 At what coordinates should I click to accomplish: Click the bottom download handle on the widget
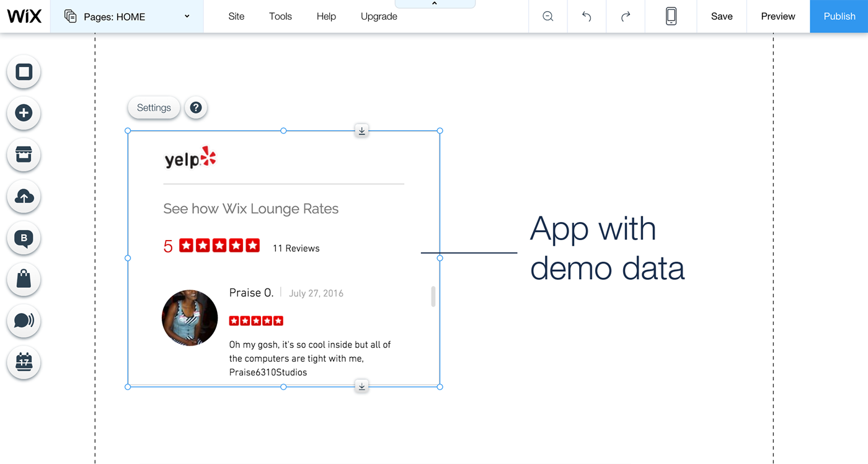(x=362, y=386)
